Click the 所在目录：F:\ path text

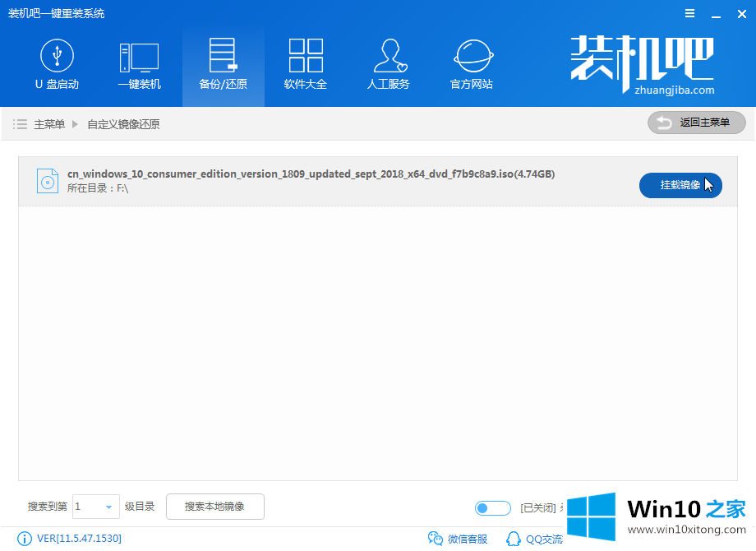point(98,188)
